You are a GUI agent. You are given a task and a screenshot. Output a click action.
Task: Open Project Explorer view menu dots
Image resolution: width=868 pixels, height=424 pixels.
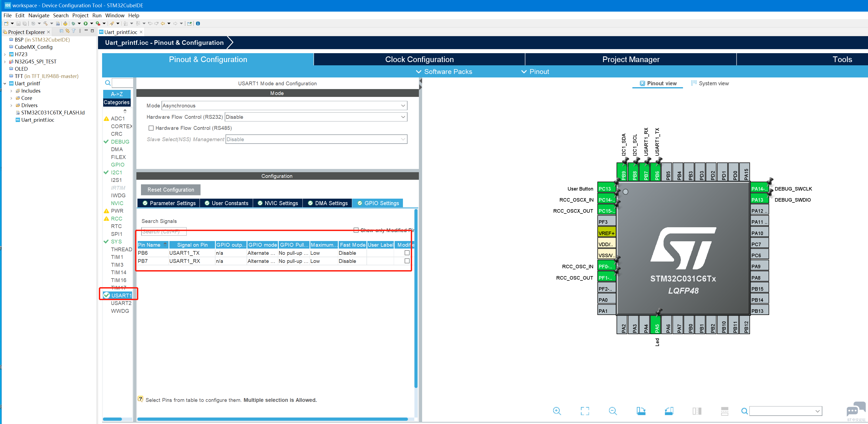tap(80, 31)
